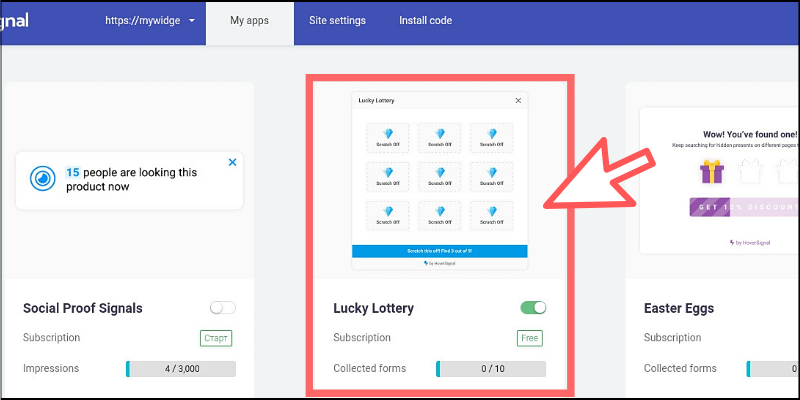The width and height of the screenshot is (800, 400).
Task: Expand the https://mywidge site dropdown
Action: 150,21
